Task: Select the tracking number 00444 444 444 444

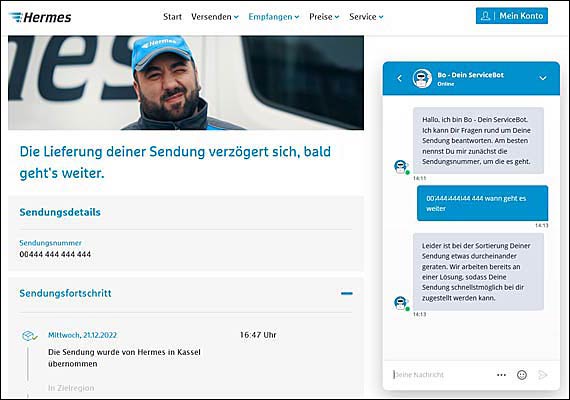Action: (55, 254)
